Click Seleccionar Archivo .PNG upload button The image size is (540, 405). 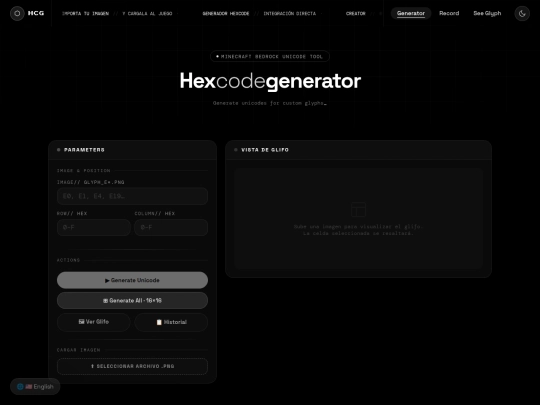(x=132, y=366)
